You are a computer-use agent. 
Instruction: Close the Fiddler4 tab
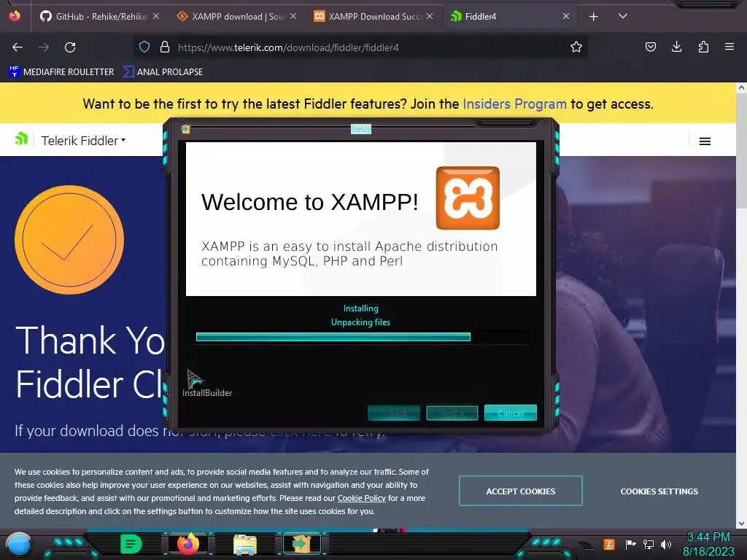pos(566,16)
